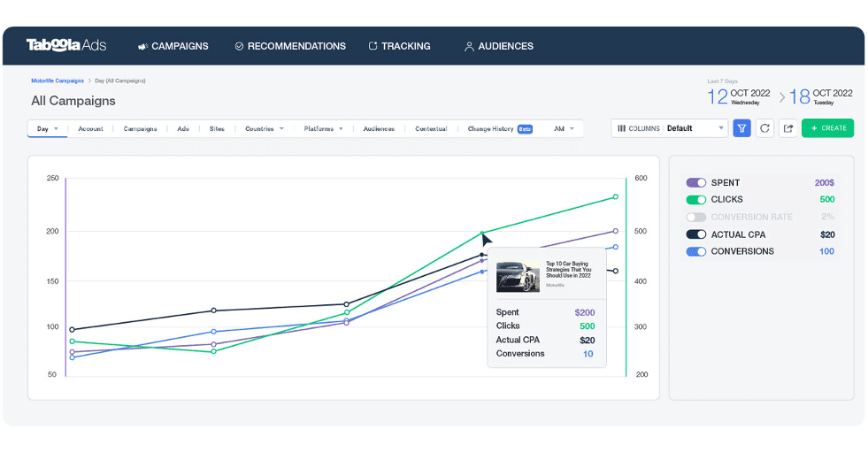
Task: Click the blue filter funnel icon
Action: [x=741, y=128]
